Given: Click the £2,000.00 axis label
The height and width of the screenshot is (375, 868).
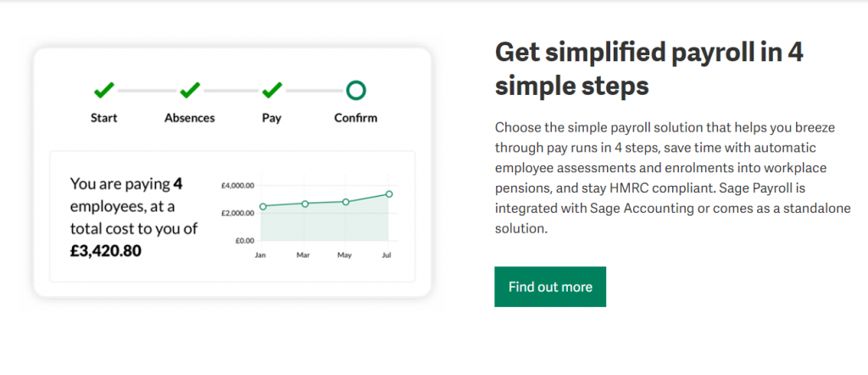Looking at the screenshot, I should (x=237, y=213).
